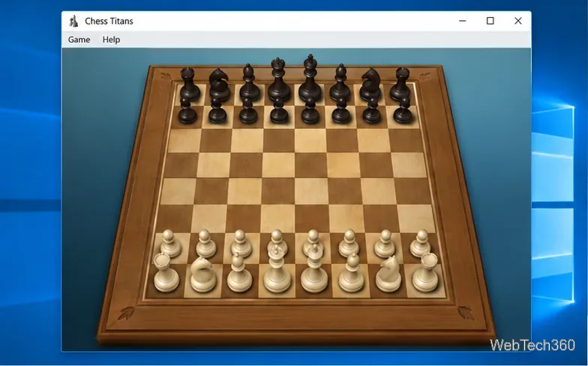The width and height of the screenshot is (588, 366).
Task: Click the black queen
Action: pyautogui.click(x=279, y=79)
